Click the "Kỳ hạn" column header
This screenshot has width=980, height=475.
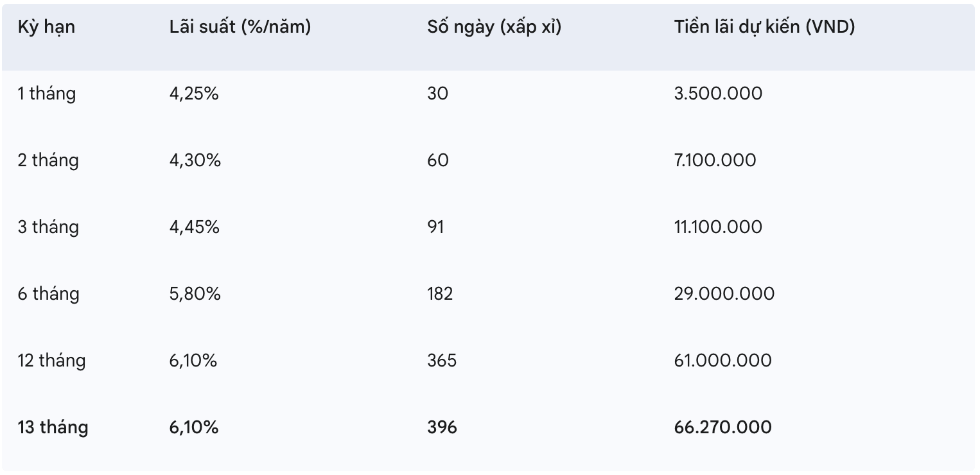(46, 27)
